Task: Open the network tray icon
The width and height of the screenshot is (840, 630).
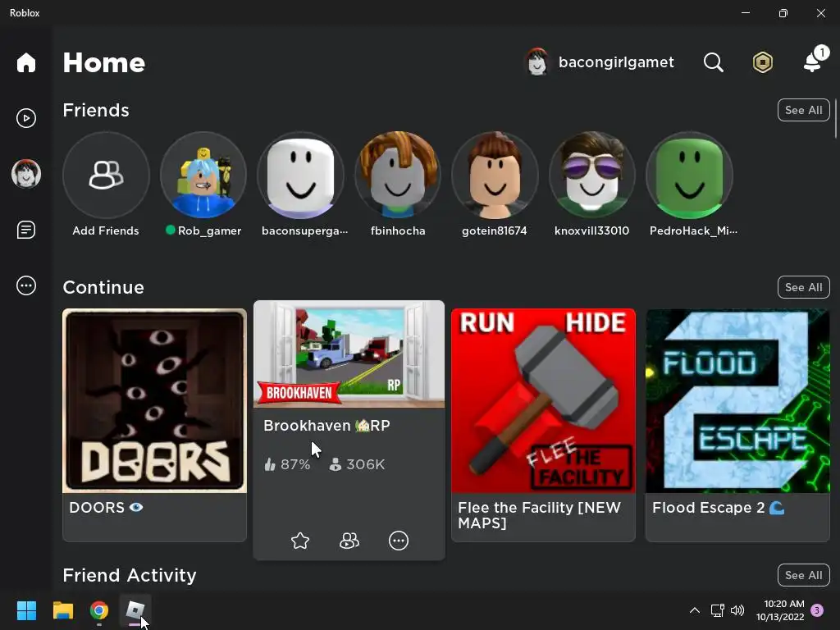Action: point(717,610)
